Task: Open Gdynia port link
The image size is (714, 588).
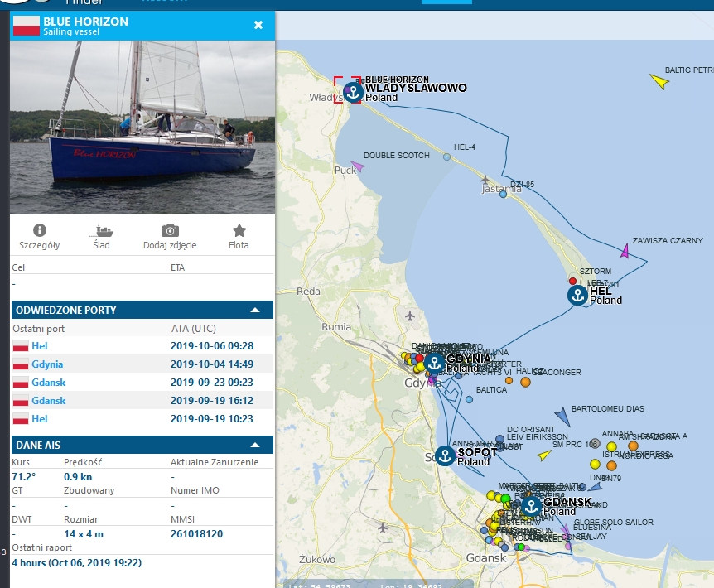Action: tap(47, 364)
